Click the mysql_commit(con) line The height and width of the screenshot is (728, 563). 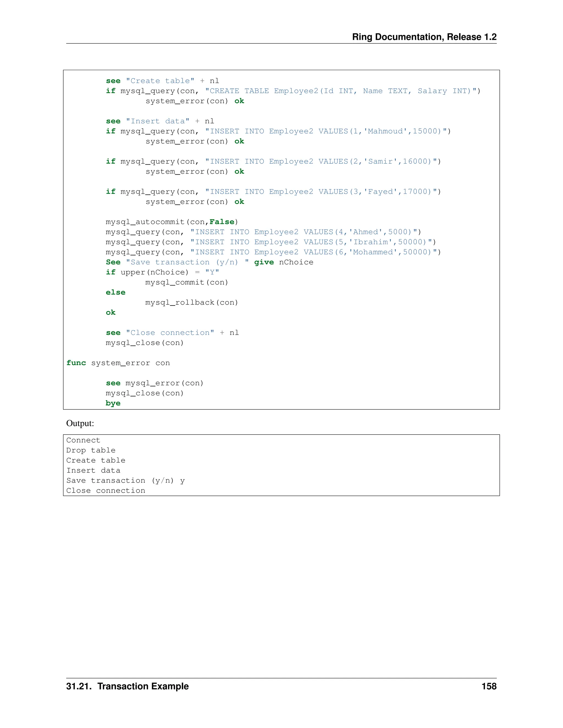pos(187,282)
